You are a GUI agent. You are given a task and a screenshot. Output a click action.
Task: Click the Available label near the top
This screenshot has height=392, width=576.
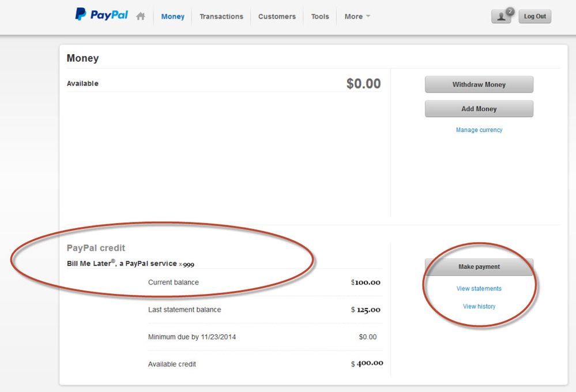[x=82, y=84]
